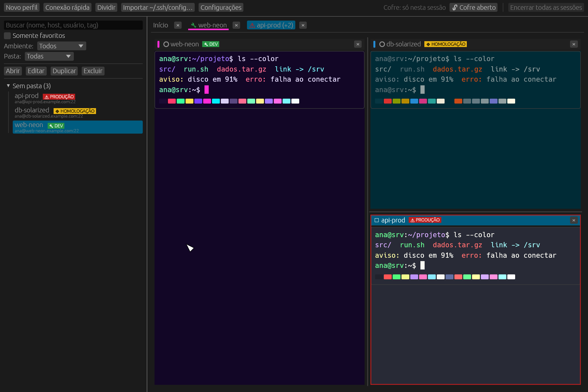The height and width of the screenshot is (392, 588).
Task: Select the web-neon profile in the list
Action: [x=78, y=127]
